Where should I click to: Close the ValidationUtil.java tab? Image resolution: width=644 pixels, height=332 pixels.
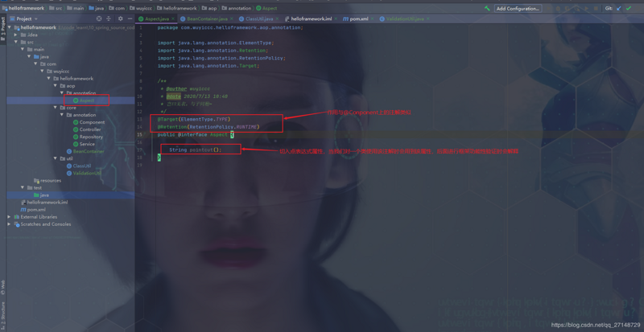[428, 18]
